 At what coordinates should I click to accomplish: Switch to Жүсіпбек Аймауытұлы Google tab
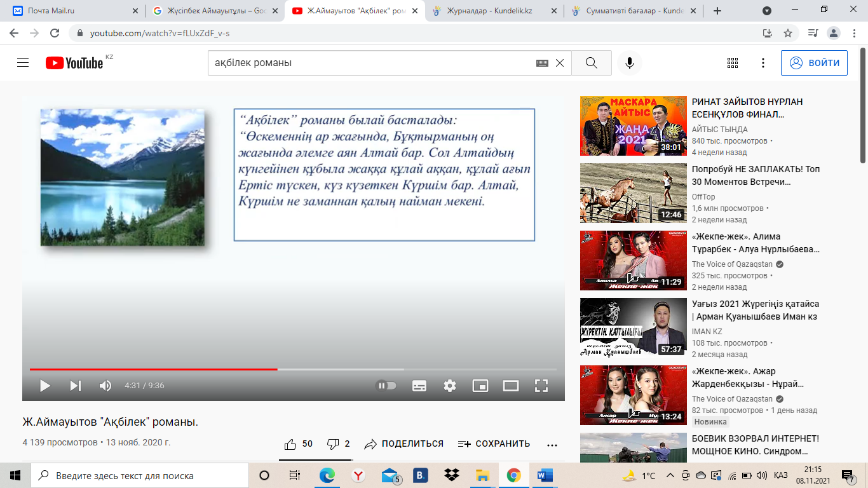[215, 11]
